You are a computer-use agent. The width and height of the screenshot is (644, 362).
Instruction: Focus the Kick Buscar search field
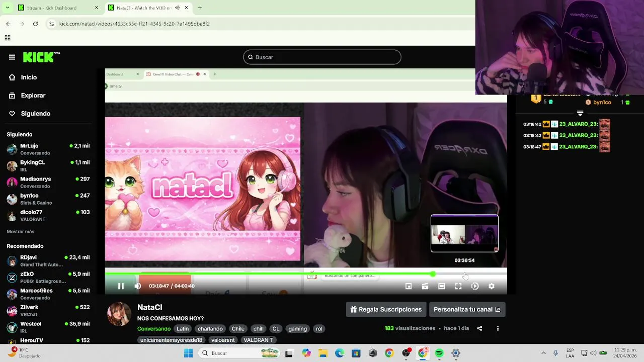[x=322, y=57]
